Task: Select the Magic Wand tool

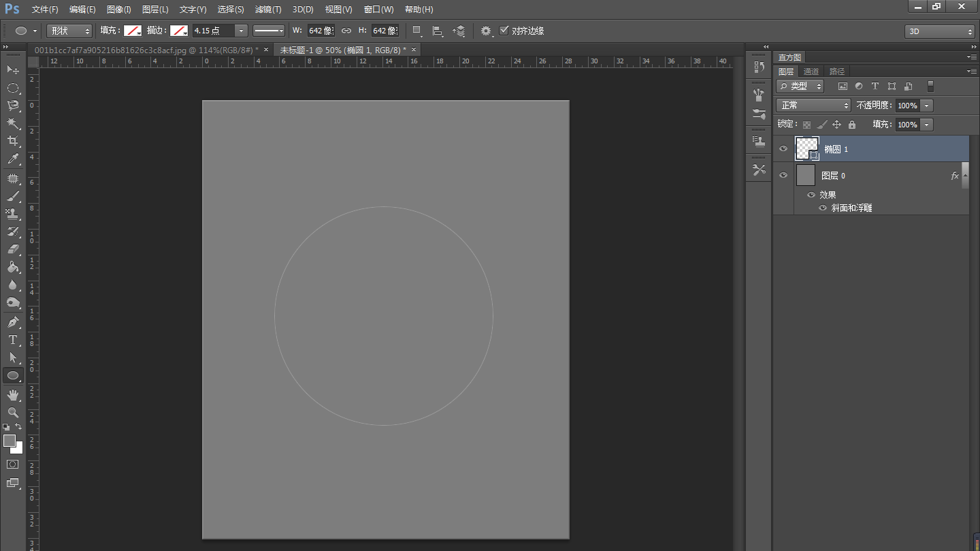Action: (x=12, y=123)
